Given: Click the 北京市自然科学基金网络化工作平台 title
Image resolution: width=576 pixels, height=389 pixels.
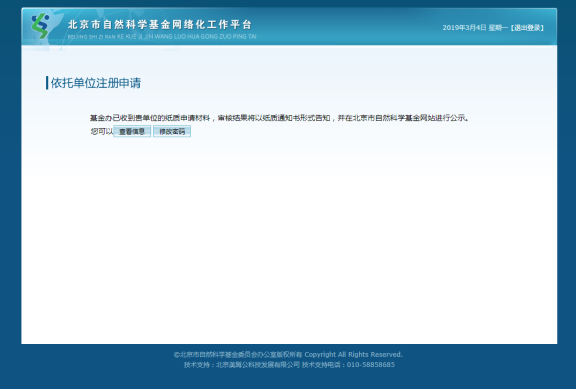Looking at the screenshot, I should (160, 25).
